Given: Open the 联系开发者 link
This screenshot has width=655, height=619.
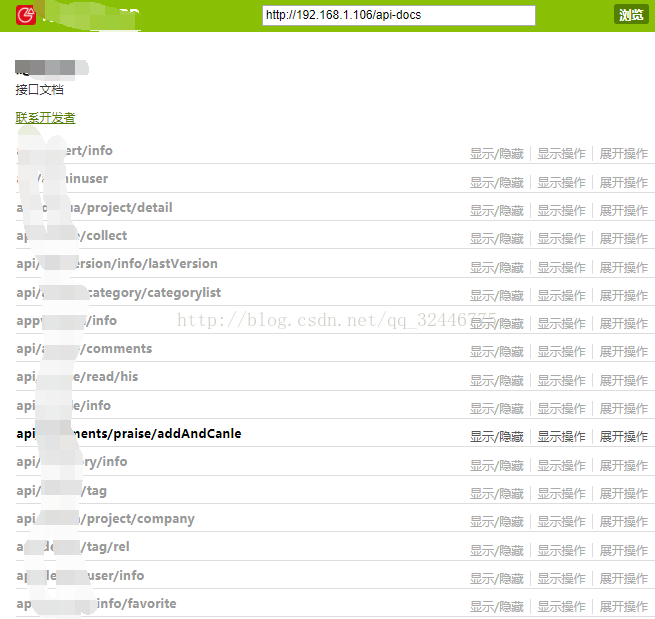Looking at the screenshot, I should 45,118.
